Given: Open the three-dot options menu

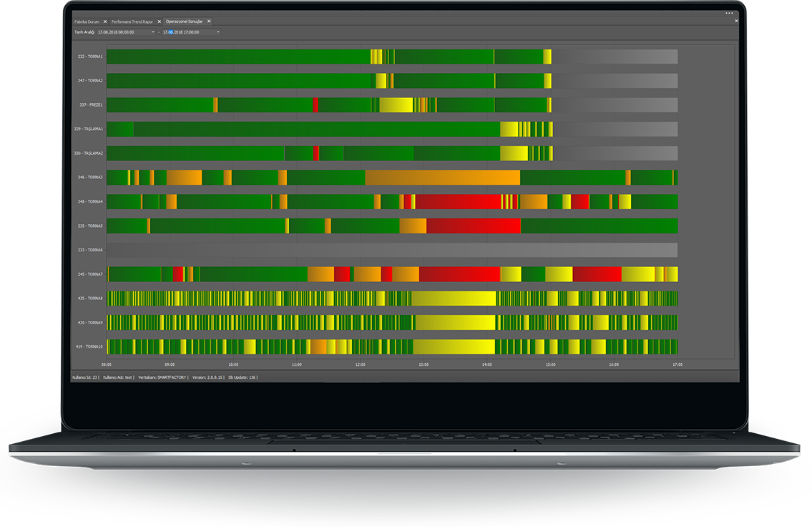Looking at the screenshot, I should pos(729,13).
